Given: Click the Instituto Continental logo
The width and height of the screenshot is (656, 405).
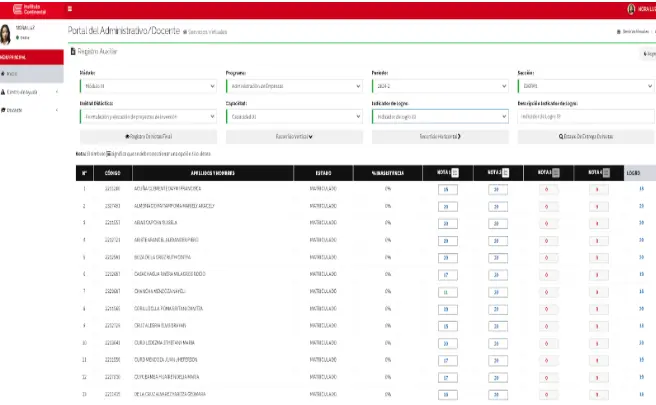Looking at the screenshot, I should coord(29,8).
